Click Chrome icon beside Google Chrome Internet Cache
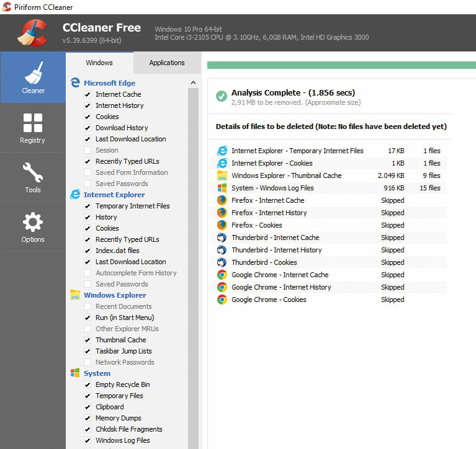 (222, 275)
